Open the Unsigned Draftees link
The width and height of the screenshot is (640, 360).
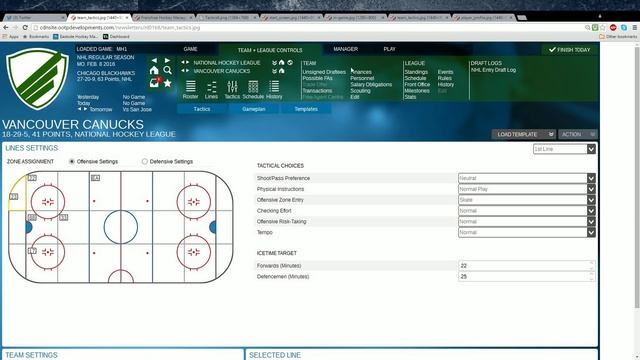point(324,72)
